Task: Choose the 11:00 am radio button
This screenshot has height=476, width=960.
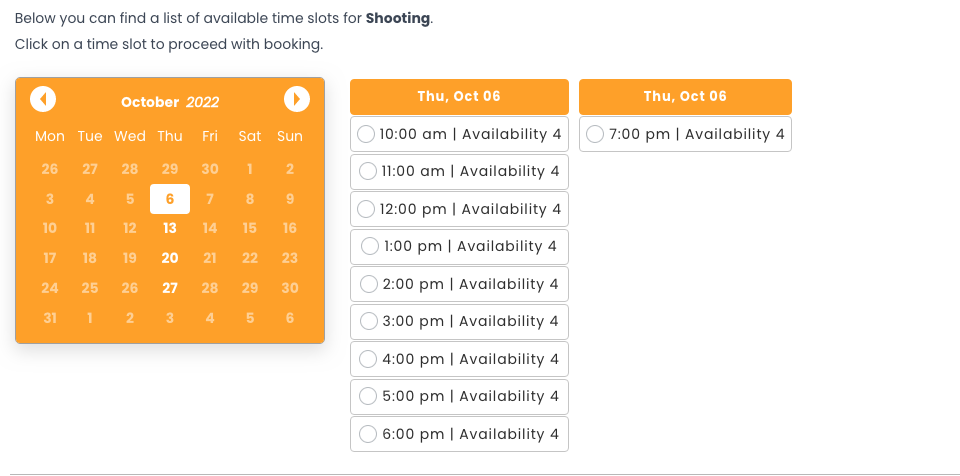Action: [x=367, y=172]
